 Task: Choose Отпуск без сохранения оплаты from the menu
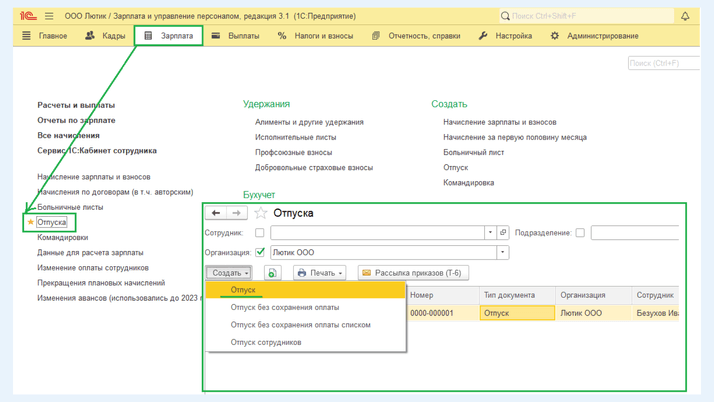(x=285, y=307)
